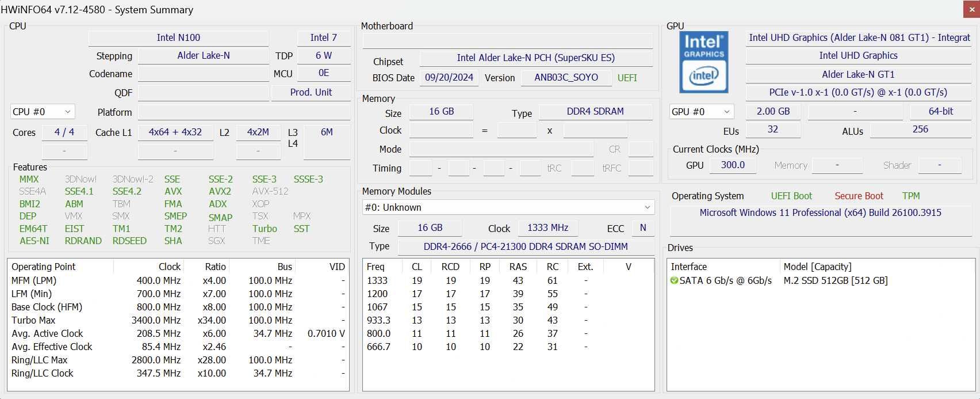Open the GPU #0 selector dropdown
This screenshot has height=399, width=980.
[x=702, y=112]
